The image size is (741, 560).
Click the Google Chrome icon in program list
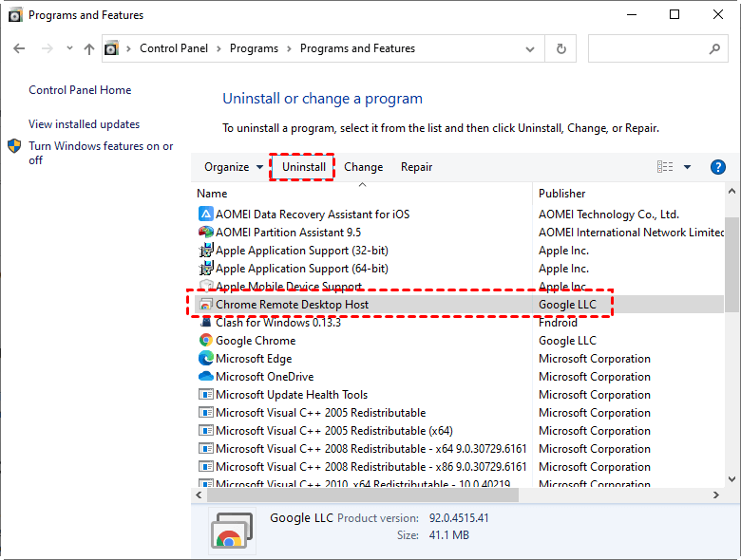coord(206,341)
